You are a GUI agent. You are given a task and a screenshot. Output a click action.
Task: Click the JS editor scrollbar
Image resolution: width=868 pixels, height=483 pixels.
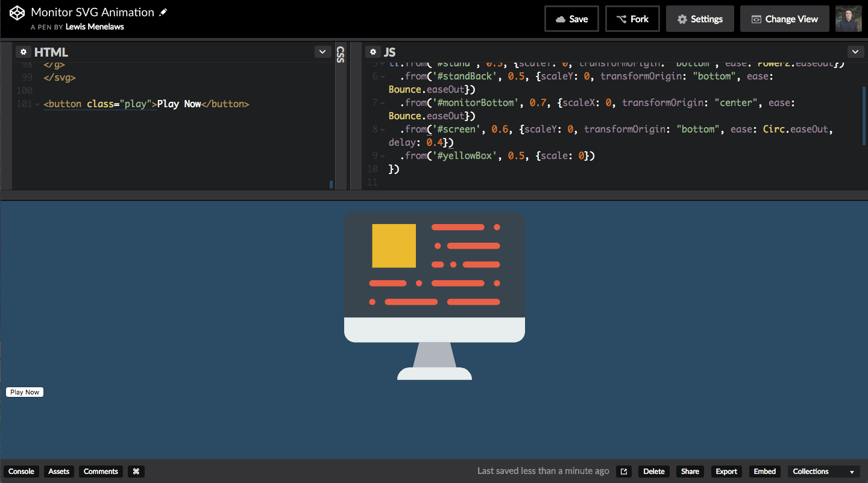[864, 114]
